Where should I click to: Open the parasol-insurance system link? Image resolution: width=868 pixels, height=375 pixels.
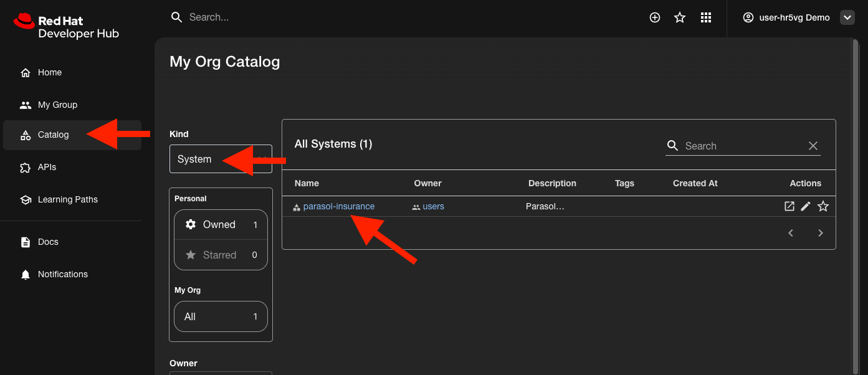[339, 206]
